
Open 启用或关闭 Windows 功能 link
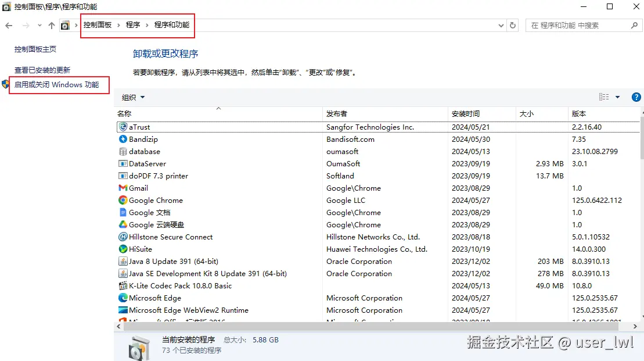[57, 85]
